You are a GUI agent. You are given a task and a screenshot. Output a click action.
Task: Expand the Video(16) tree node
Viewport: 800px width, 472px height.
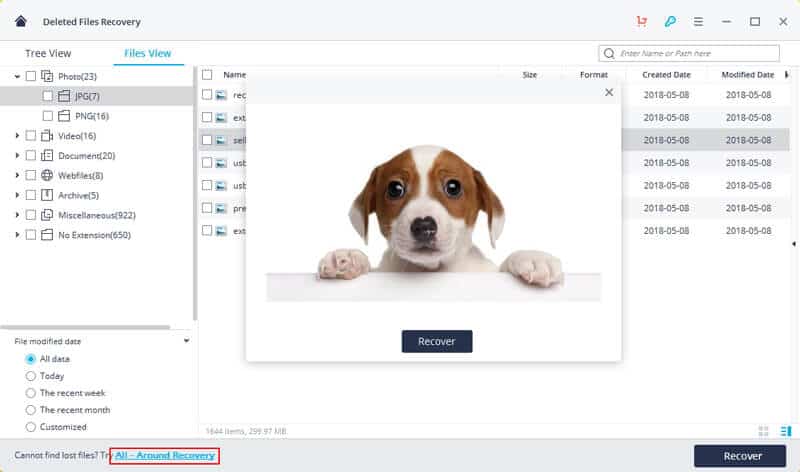[17, 136]
